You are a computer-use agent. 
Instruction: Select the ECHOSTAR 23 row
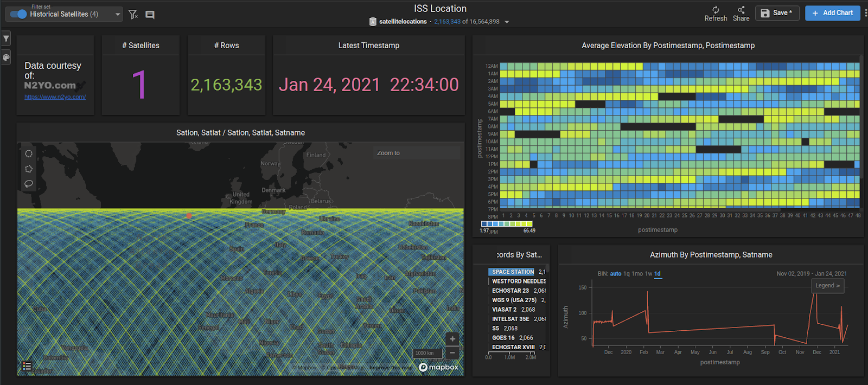point(517,291)
